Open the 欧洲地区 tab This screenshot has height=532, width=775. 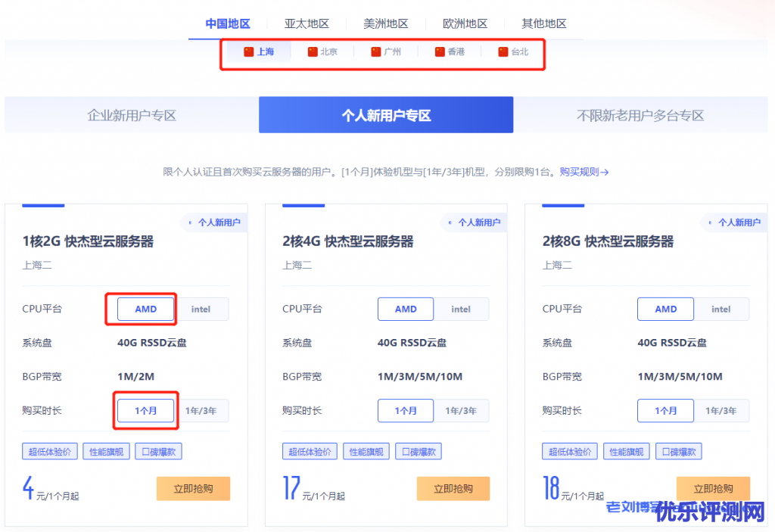pos(465,23)
